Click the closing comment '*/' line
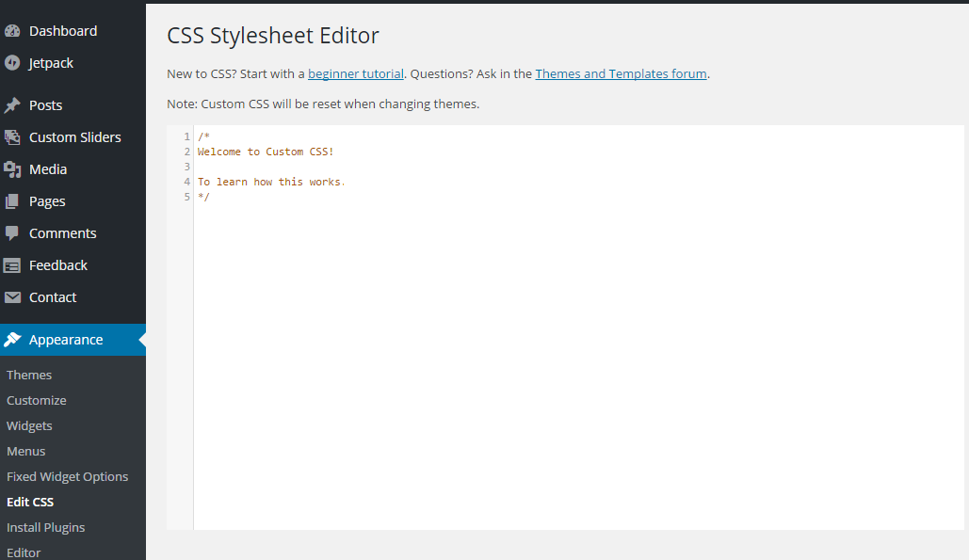 click(204, 197)
